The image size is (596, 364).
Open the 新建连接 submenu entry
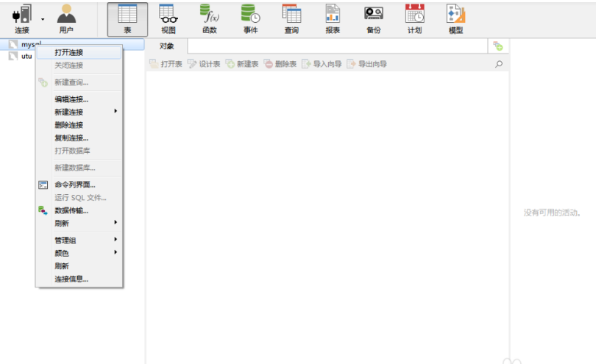click(79, 112)
